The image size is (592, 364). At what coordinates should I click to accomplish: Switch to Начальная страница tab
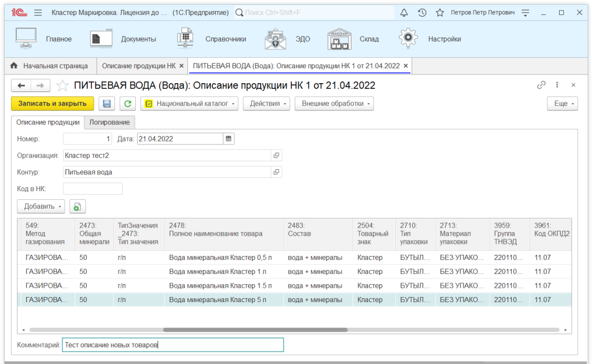tap(51, 66)
